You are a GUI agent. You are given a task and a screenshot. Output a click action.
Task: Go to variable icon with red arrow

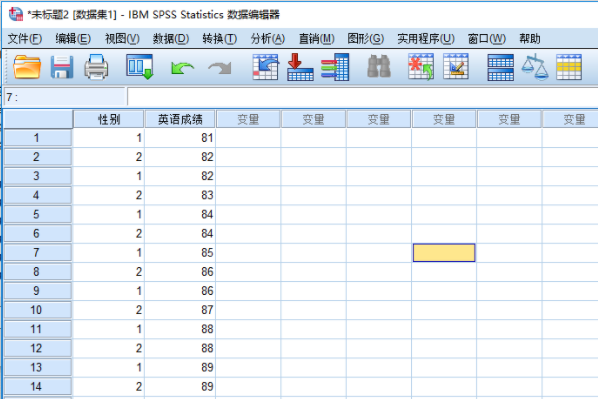300,67
